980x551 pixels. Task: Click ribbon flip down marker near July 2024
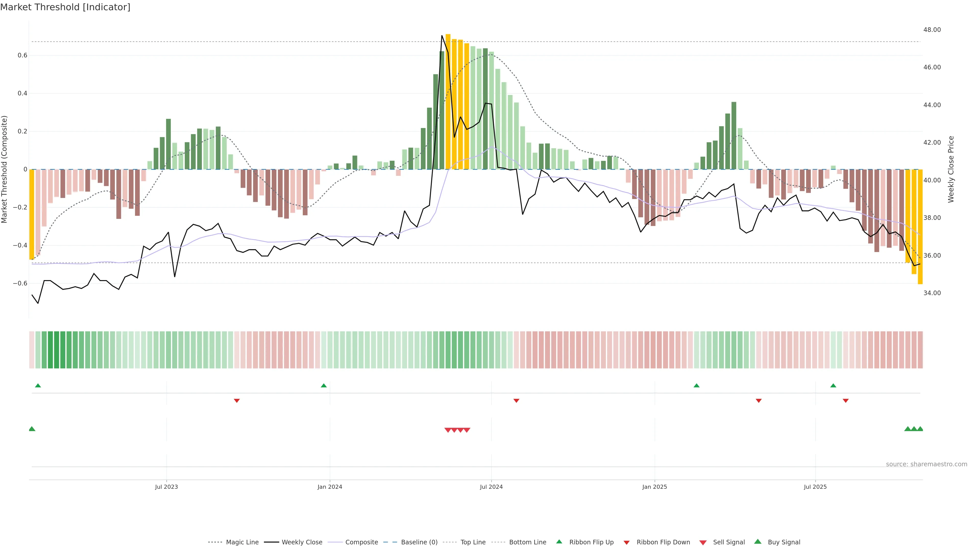tap(516, 400)
